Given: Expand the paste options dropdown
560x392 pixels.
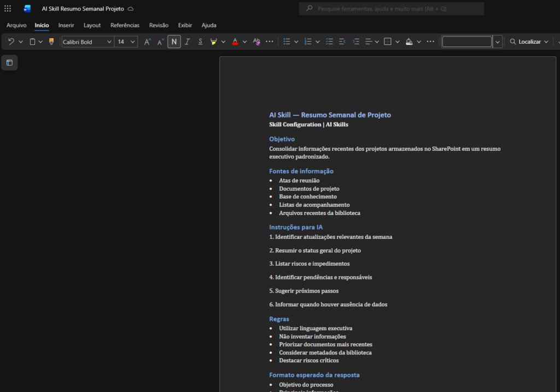Looking at the screenshot, I should (40, 42).
